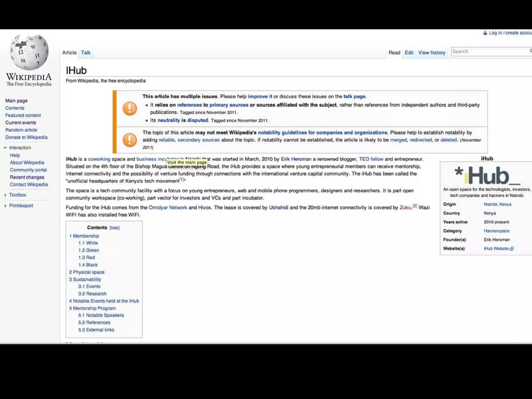Collapse the Interaction sidebar section

coord(5,148)
